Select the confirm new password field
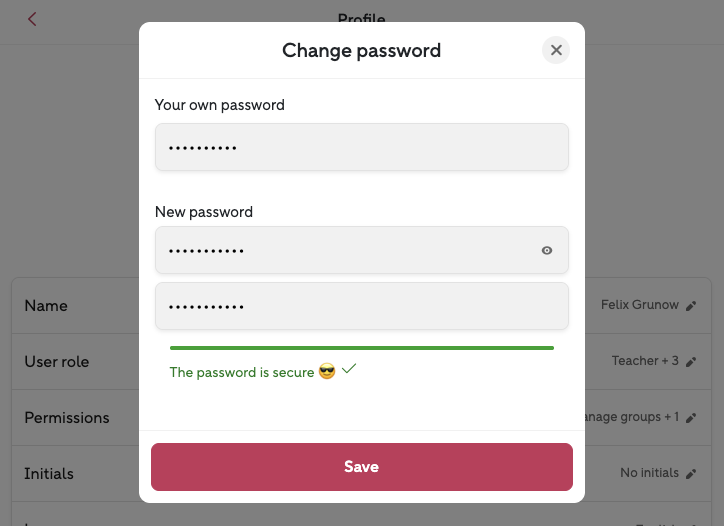 361,306
